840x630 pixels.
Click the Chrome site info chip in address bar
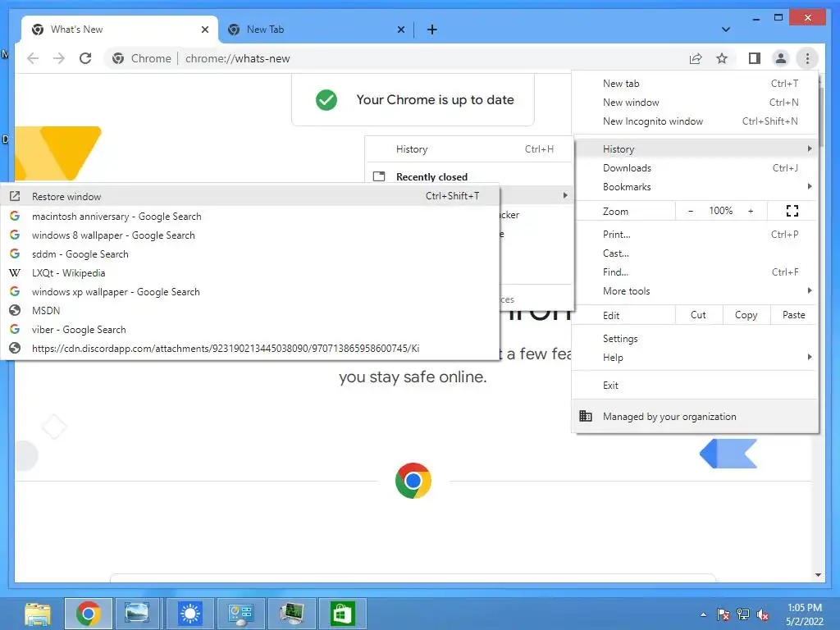pyautogui.click(x=142, y=58)
